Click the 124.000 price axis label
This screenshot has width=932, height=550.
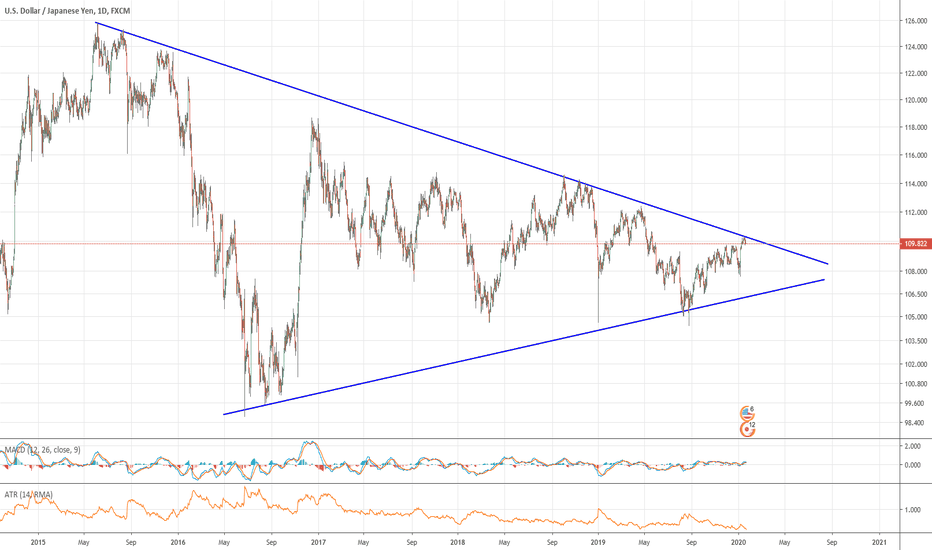[916, 46]
